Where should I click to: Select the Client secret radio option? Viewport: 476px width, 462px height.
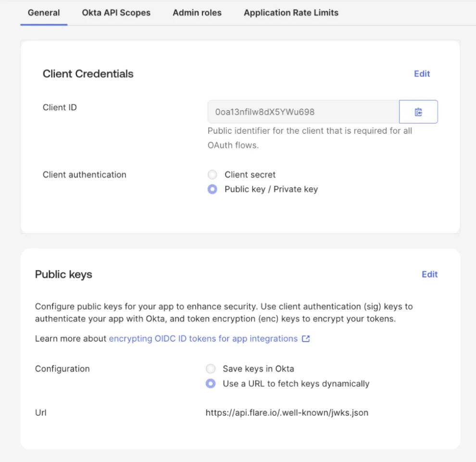click(x=212, y=175)
